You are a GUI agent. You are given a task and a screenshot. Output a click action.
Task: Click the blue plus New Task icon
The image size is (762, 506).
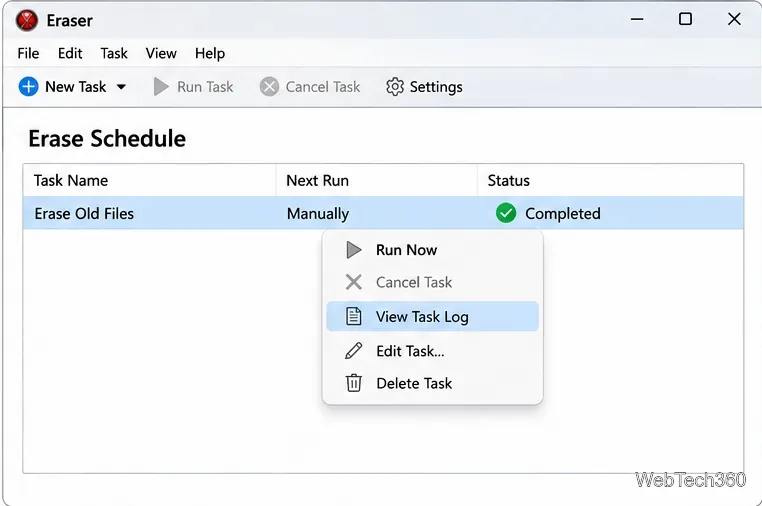point(28,87)
